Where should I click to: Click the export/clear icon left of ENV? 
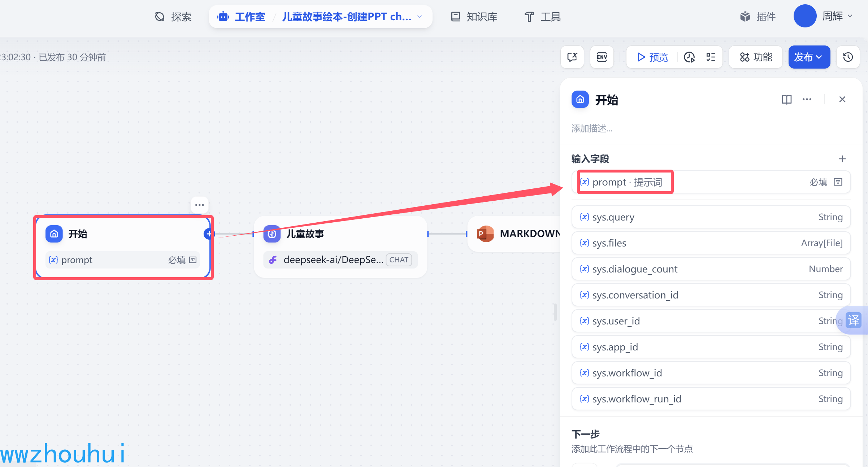click(572, 57)
